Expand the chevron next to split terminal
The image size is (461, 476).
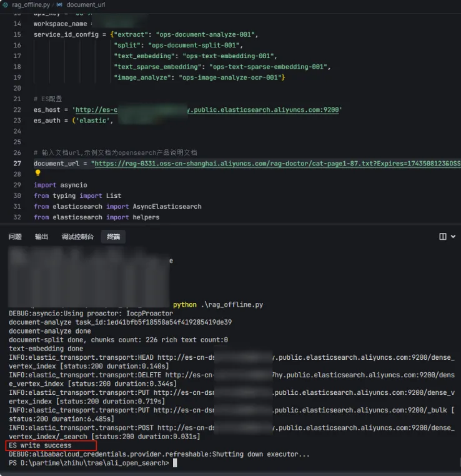pyautogui.click(x=453, y=237)
